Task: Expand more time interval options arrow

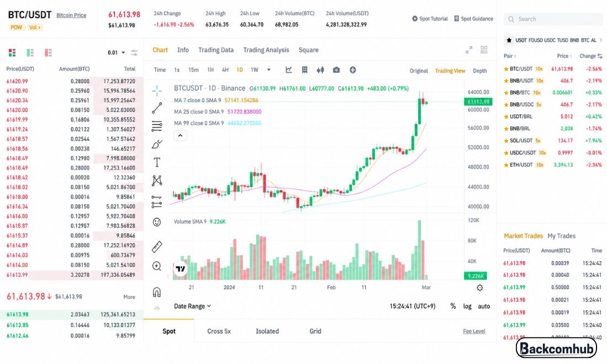Action: 269,70
